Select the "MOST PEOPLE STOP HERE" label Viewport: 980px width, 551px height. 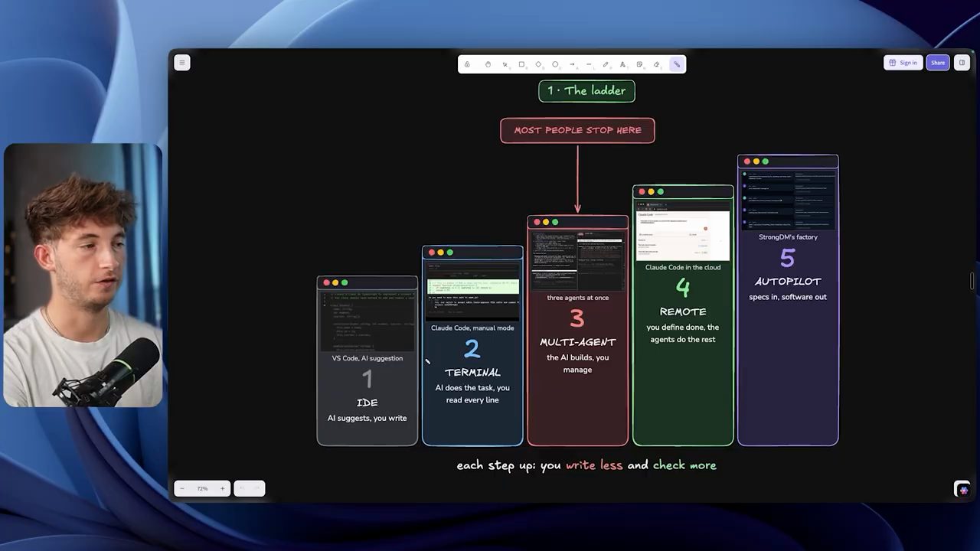(x=577, y=130)
